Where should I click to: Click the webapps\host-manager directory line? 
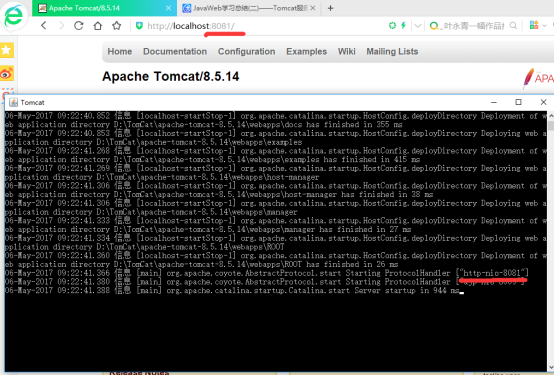162,177
